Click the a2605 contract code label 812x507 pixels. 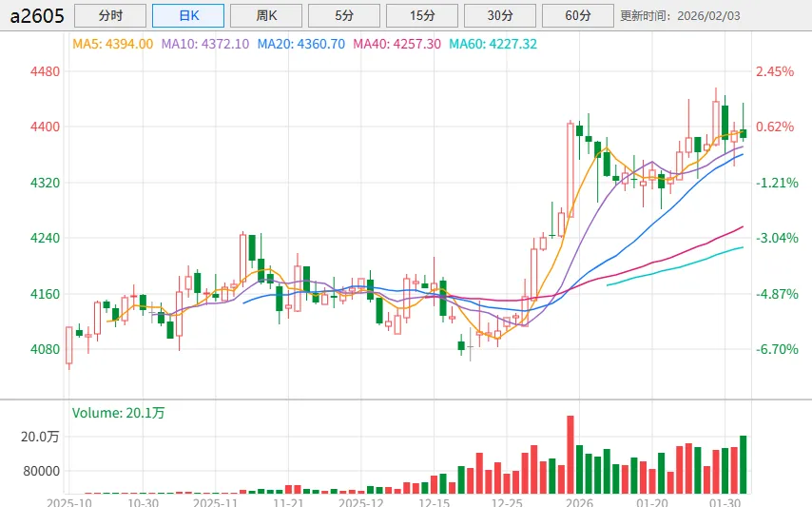click(x=37, y=16)
